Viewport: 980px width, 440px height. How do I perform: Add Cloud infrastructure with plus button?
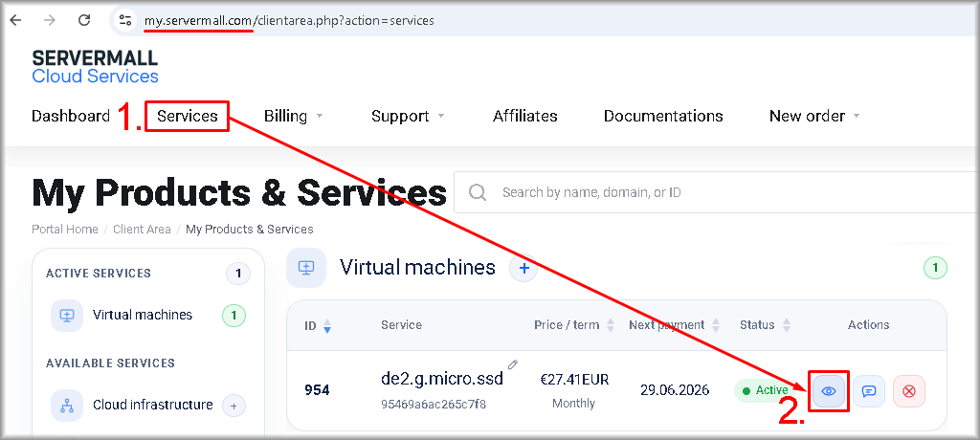coord(234,406)
